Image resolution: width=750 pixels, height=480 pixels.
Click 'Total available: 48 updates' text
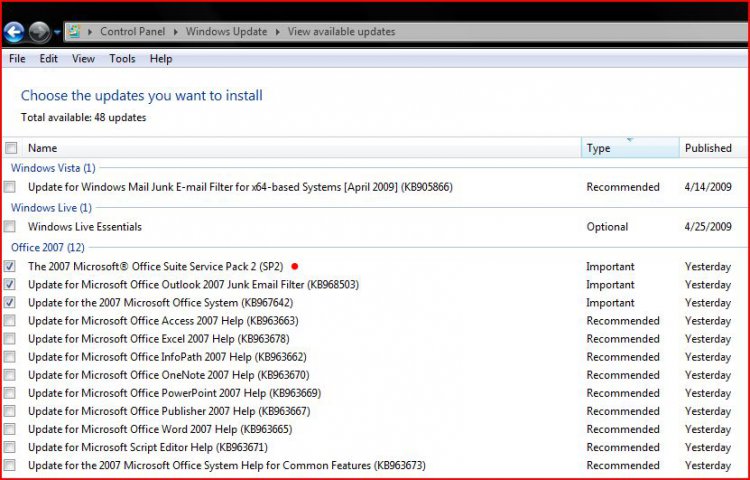coord(83,118)
